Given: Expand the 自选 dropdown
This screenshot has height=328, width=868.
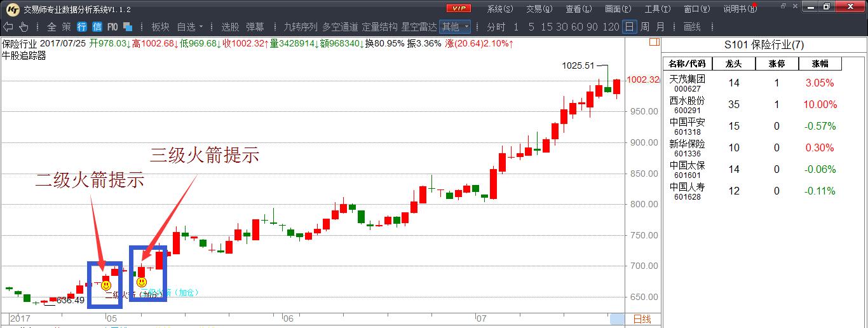Looking at the screenshot, I should pos(190,27).
